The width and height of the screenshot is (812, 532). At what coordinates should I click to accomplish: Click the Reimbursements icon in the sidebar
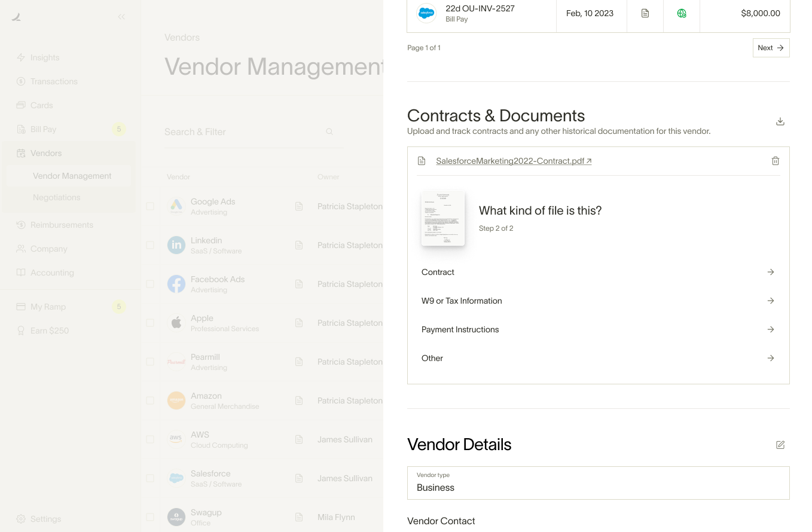pyautogui.click(x=21, y=225)
